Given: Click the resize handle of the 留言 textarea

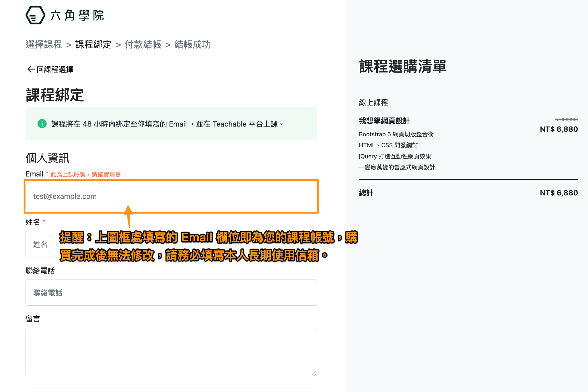Looking at the screenshot, I should 314,373.
